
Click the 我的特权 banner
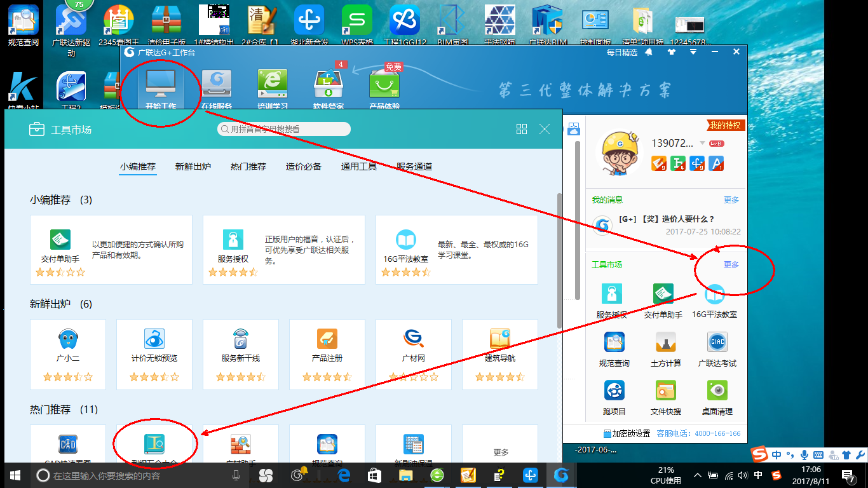[725, 125]
